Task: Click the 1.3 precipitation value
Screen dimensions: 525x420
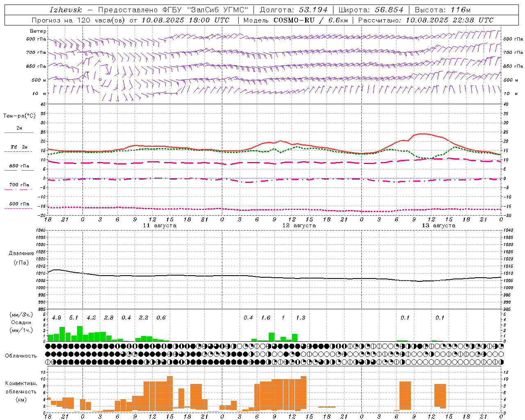Action: [301, 317]
